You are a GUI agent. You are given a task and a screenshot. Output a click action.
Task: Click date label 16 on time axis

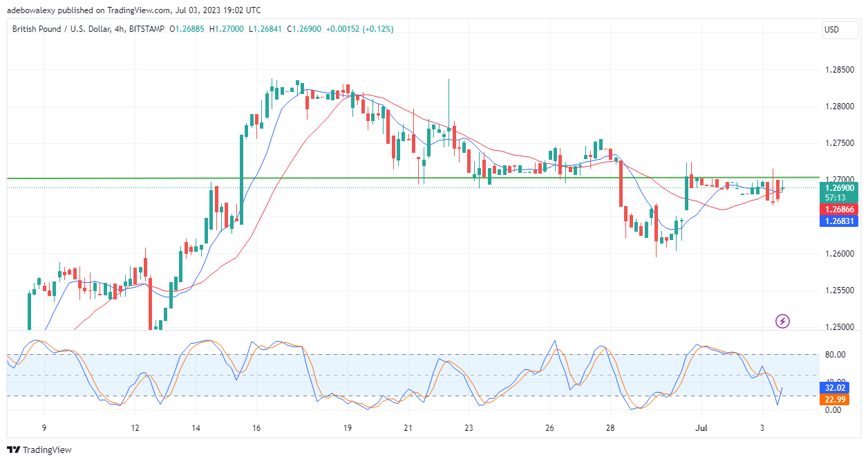256,427
